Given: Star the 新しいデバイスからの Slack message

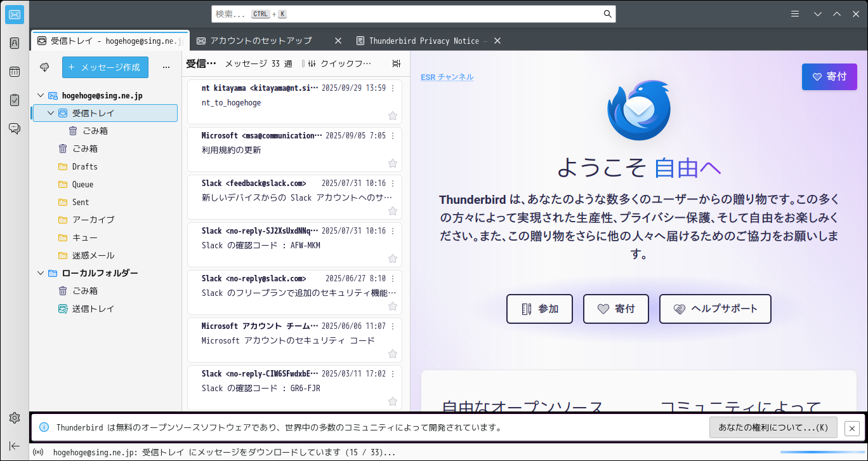Looking at the screenshot, I should 393,211.
